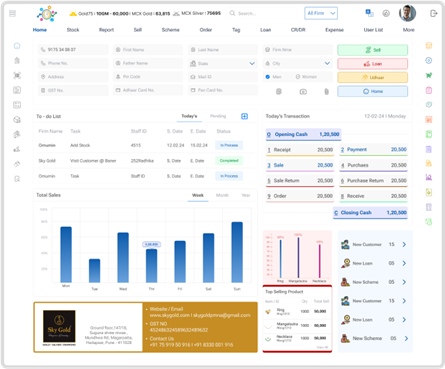
Task: Click the loan hand icon in left sidebar
Action: pos(17,149)
